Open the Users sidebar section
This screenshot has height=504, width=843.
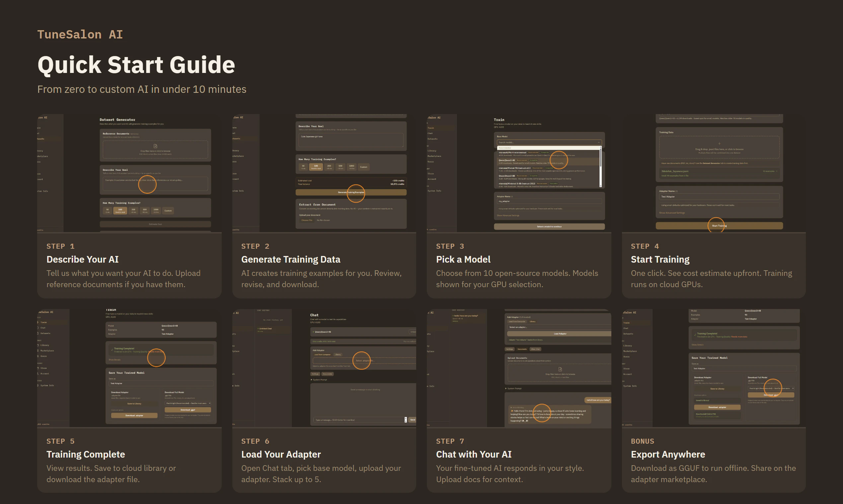pos(43,356)
